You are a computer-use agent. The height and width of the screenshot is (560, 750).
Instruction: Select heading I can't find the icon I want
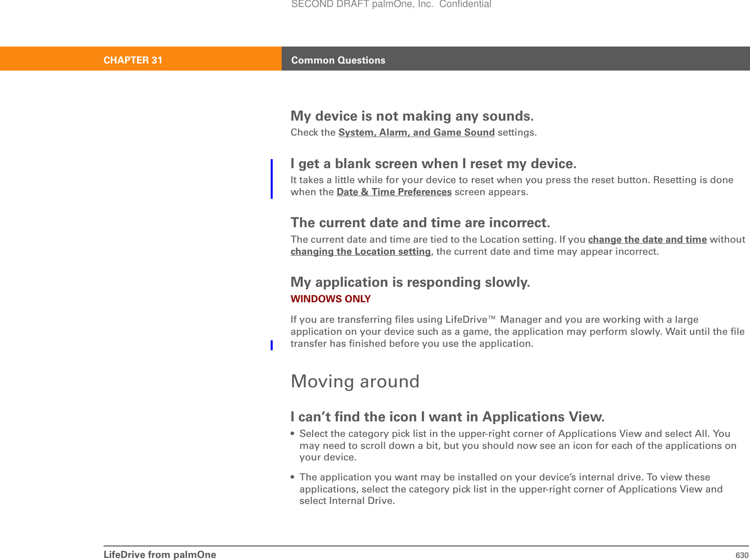(448, 417)
